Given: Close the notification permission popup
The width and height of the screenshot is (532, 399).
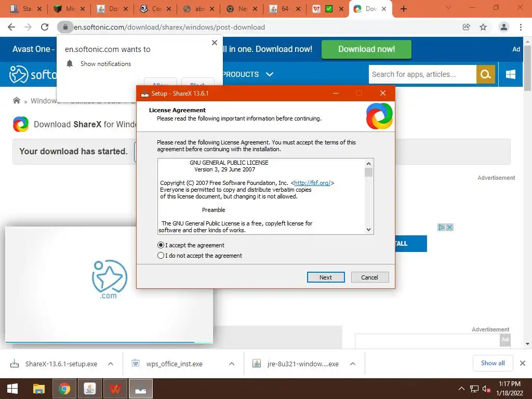Looking at the screenshot, I should pos(215,43).
